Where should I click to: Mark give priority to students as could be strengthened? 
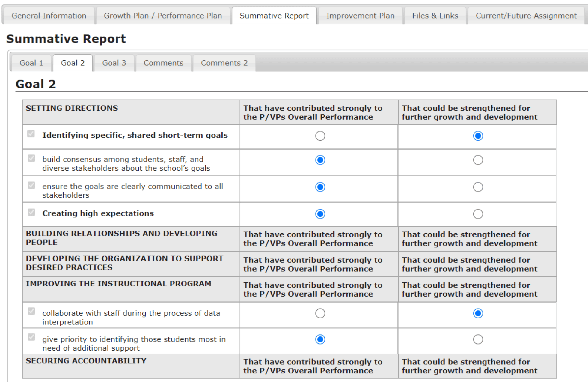tap(478, 339)
